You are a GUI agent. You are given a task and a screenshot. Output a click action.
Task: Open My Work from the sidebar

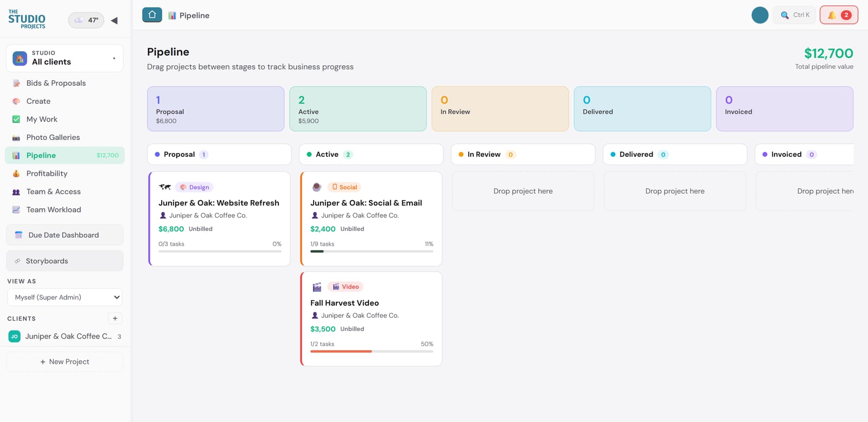65,119
